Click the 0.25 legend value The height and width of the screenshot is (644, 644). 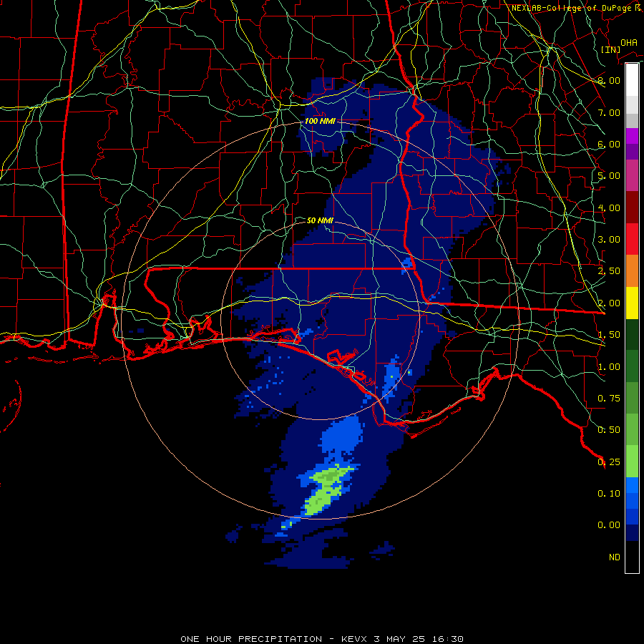[609, 462]
